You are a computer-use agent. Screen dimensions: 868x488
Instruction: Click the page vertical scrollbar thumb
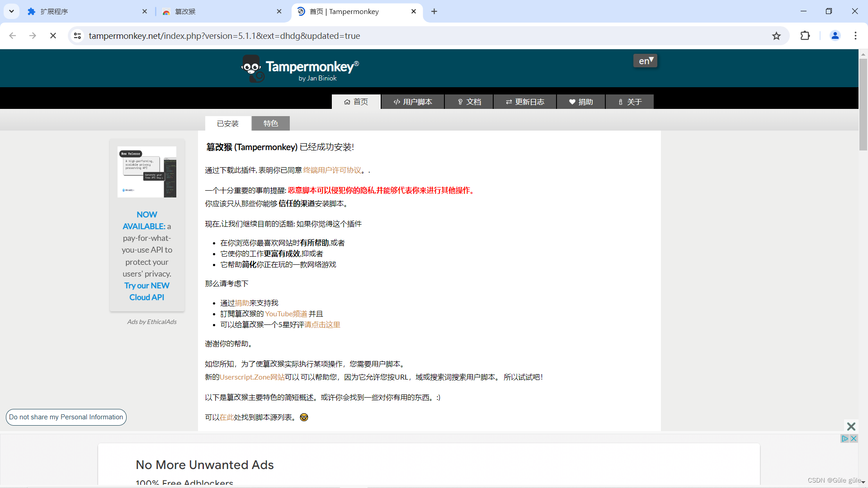click(863, 105)
